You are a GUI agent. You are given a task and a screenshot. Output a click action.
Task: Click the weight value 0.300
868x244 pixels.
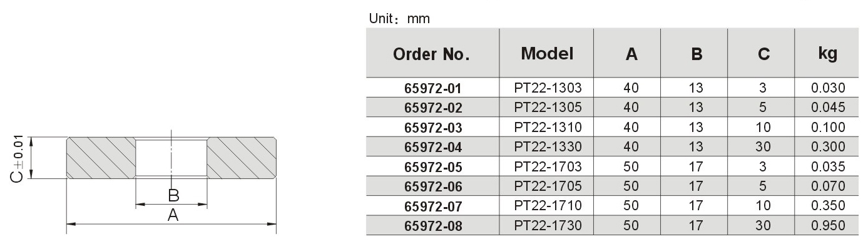[828, 147]
